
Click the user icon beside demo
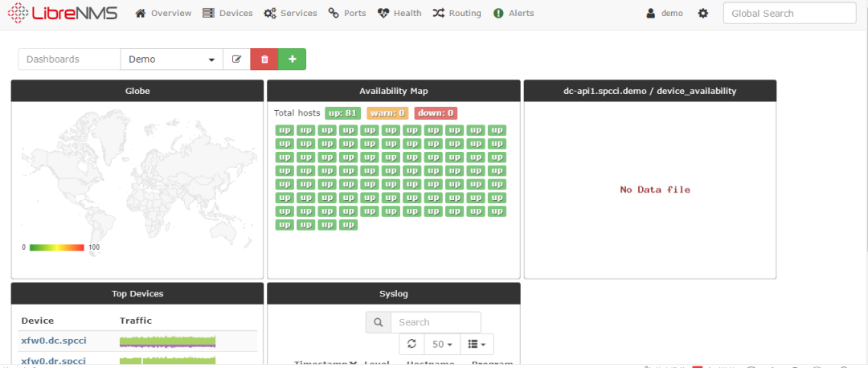651,13
